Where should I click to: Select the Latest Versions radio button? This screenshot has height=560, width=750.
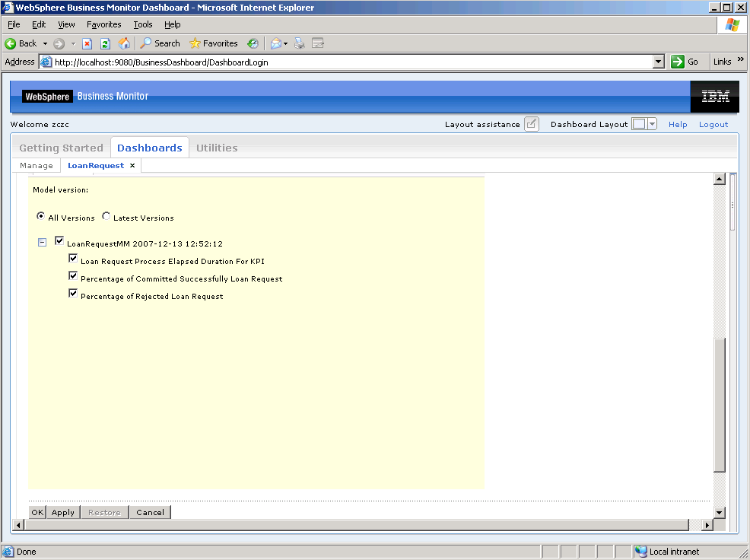[x=106, y=216]
